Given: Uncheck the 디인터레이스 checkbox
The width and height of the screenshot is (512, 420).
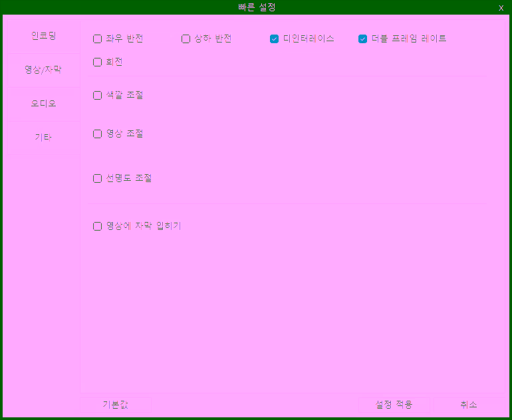Looking at the screenshot, I should coord(274,39).
